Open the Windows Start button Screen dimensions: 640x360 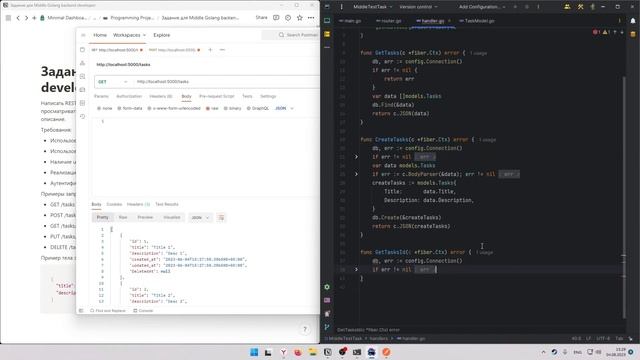pyautogui.click(x=254, y=352)
